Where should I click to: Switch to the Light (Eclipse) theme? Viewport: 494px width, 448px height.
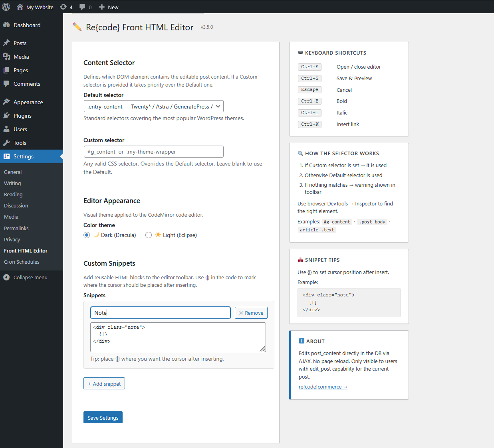(x=148, y=235)
